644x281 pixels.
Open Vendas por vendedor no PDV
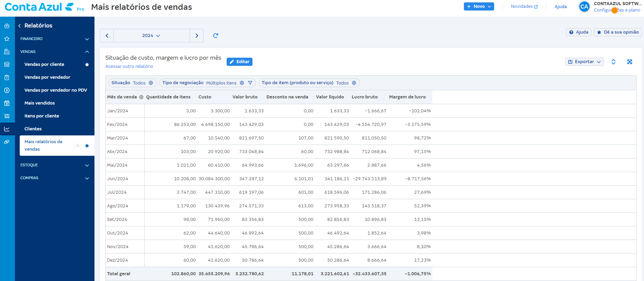(x=56, y=90)
